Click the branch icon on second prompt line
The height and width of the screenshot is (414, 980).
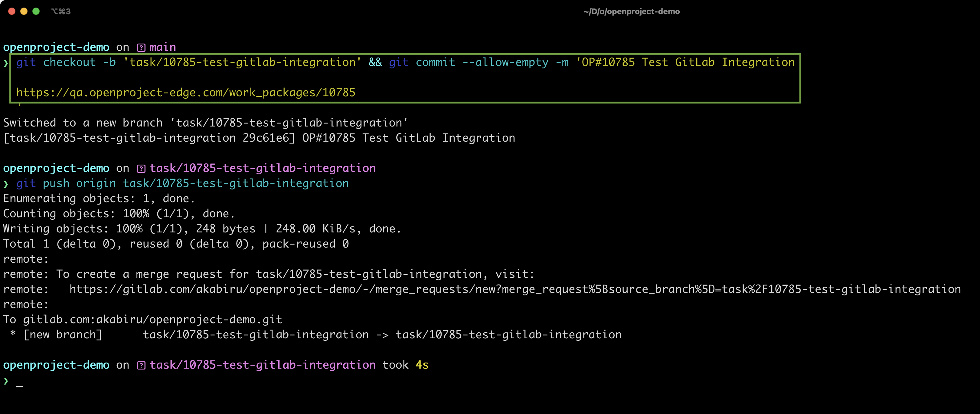point(141,169)
